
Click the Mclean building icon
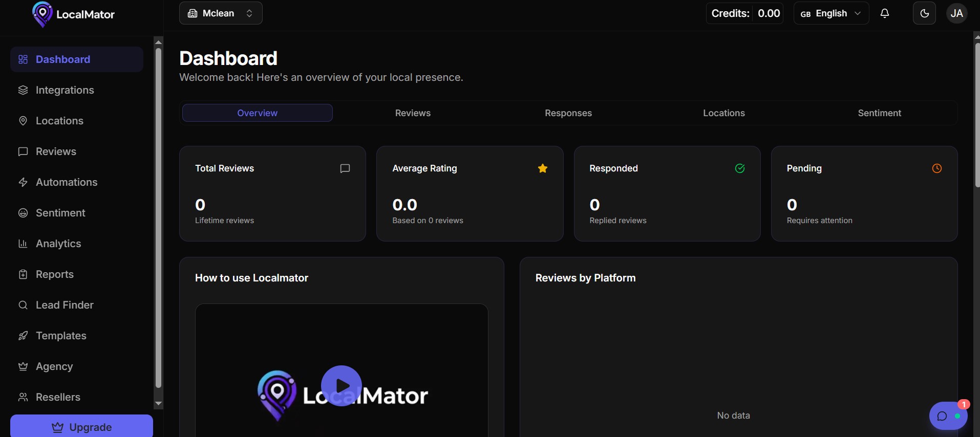coord(193,13)
